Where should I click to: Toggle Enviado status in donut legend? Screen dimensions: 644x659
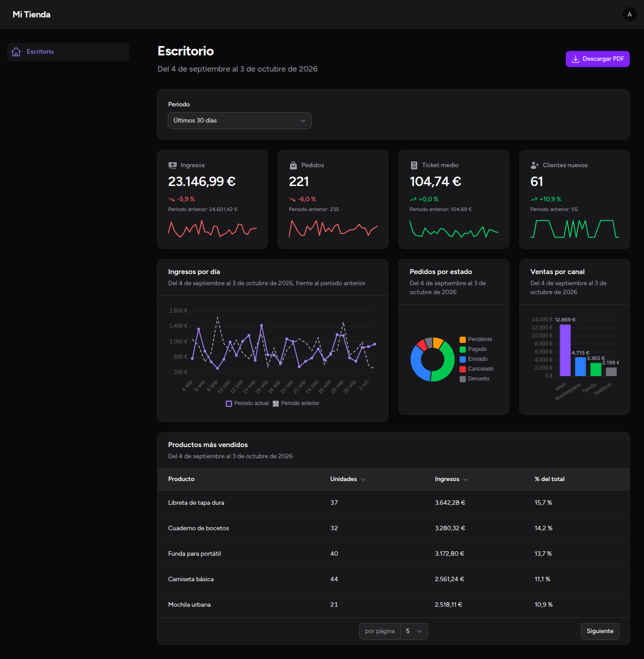click(474, 359)
